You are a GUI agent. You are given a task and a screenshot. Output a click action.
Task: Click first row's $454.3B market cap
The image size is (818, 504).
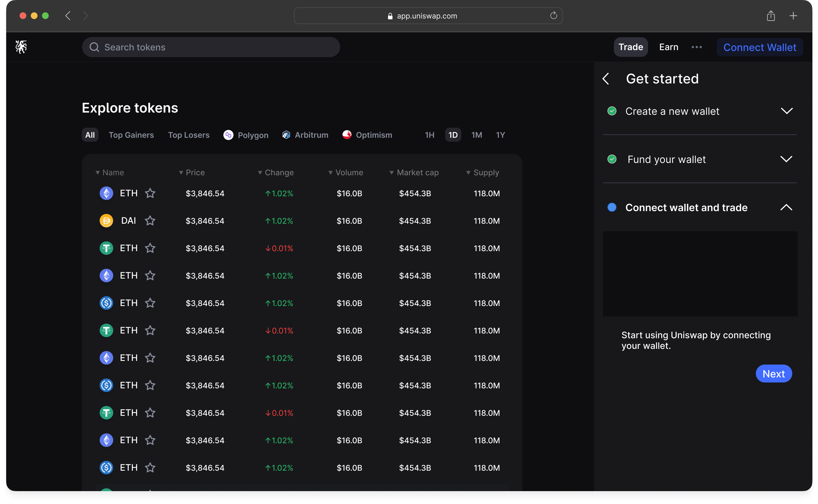[415, 193]
